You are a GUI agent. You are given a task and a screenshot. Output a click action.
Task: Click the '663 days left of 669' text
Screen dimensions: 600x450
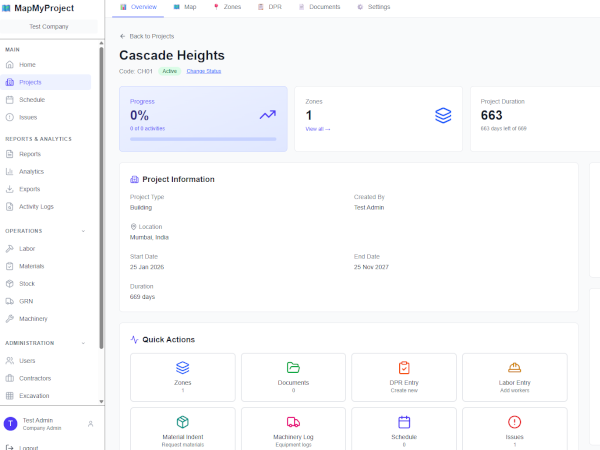504,129
